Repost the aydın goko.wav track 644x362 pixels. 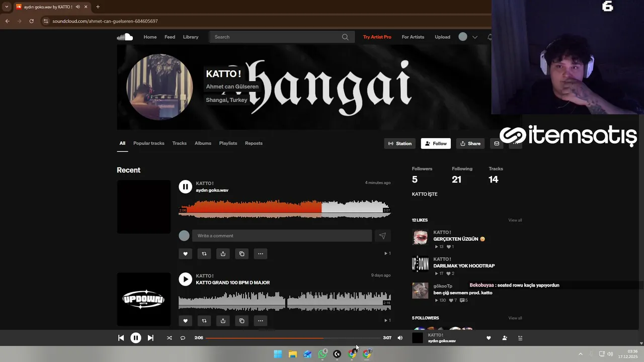[204, 254]
